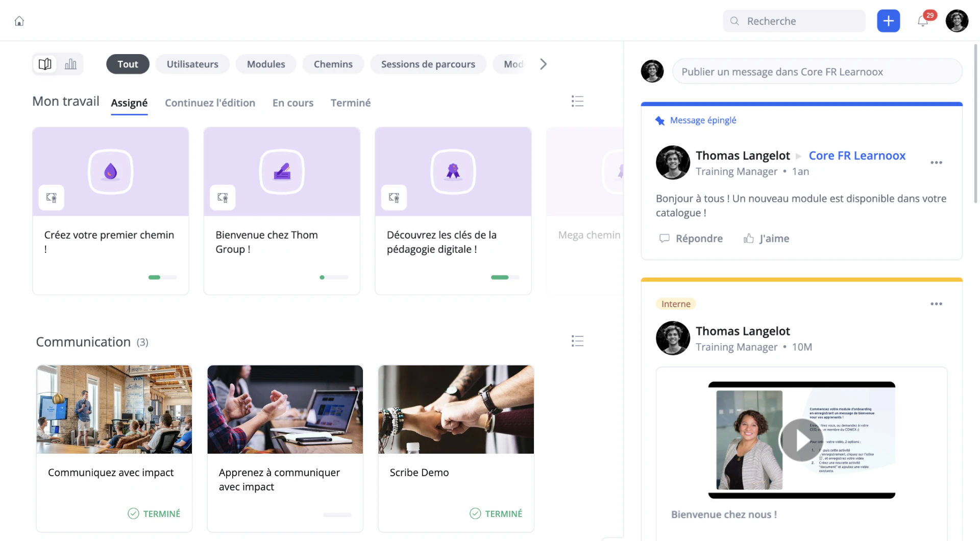Click the avatar beside the publish message field
This screenshot has width=980, height=541.
(x=652, y=71)
